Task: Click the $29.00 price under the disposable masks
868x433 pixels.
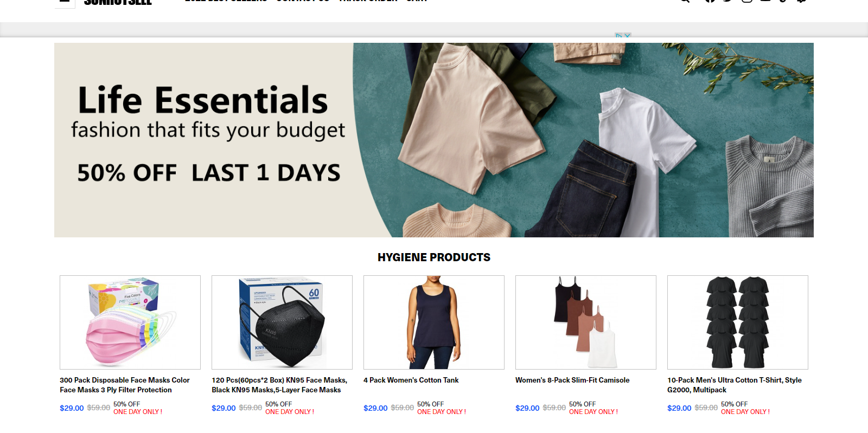Action: (x=72, y=408)
